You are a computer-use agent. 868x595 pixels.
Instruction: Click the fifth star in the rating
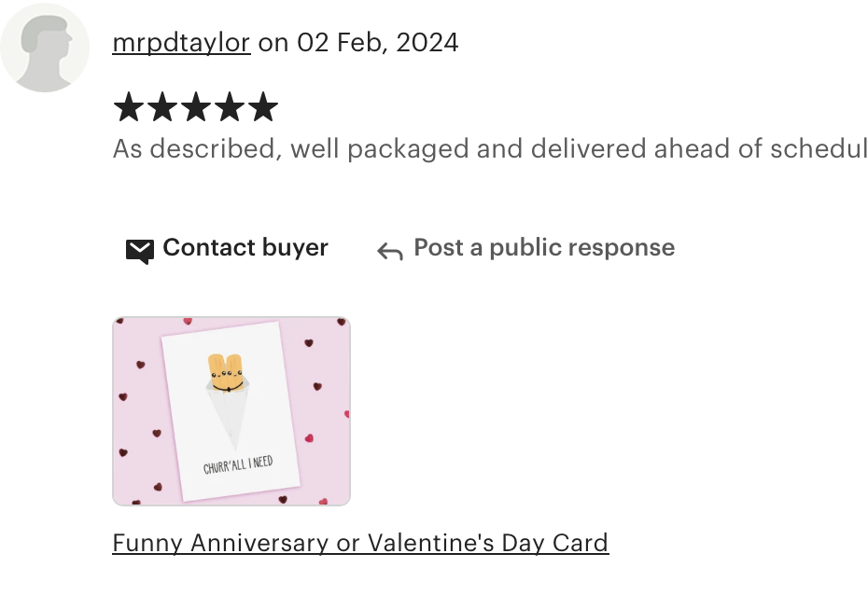tap(262, 106)
